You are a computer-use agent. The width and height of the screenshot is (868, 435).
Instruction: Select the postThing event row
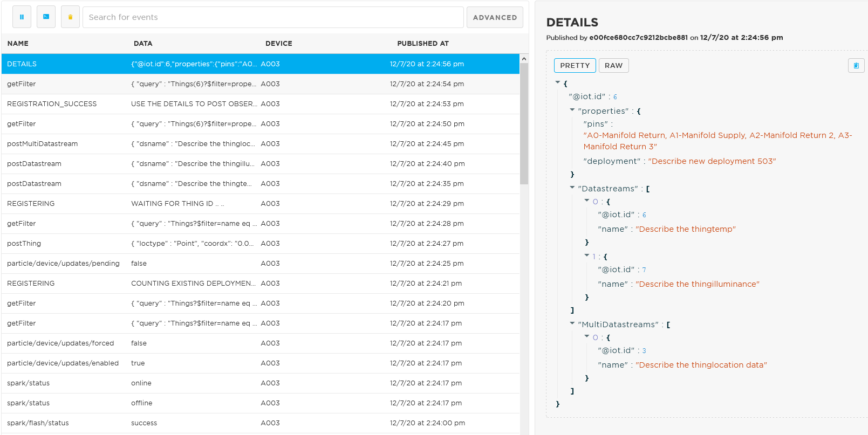(x=261, y=244)
